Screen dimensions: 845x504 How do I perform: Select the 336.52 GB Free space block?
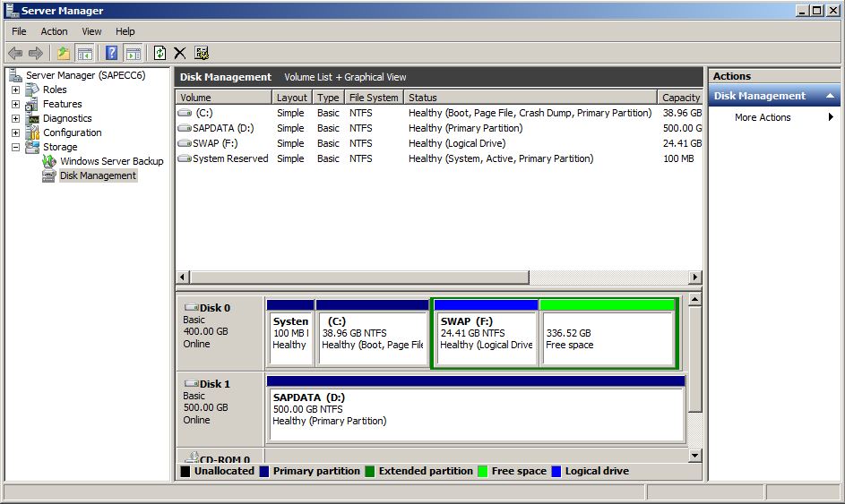click(x=608, y=333)
